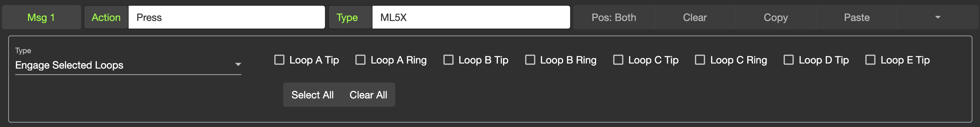Toggle the Pos: Both button

click(614, 17)
